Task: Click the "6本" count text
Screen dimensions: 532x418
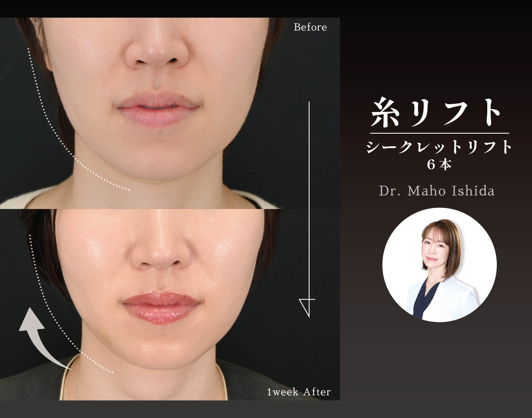Action: (x=439, y=165)
